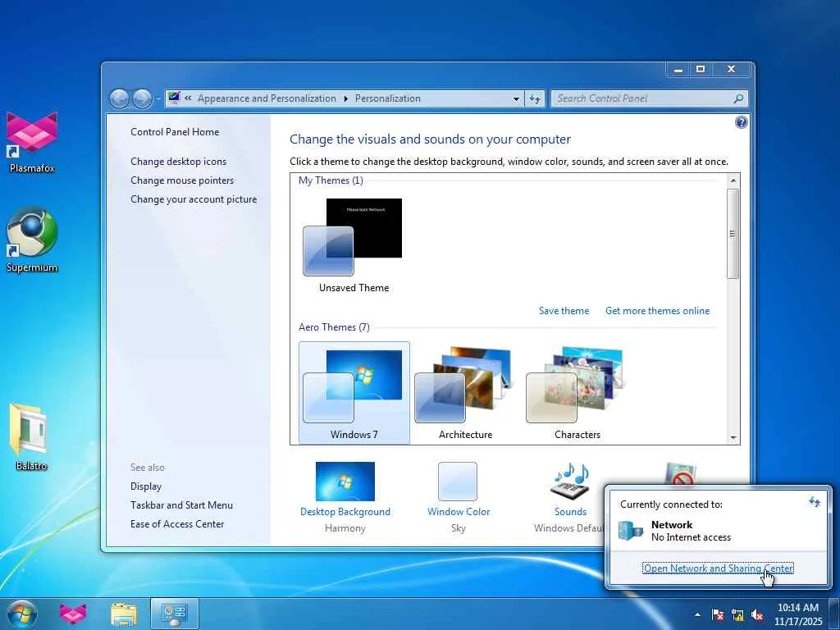Screen dimensions: 840x630
Task: Open the Supermium desktop shortcut
Action: [32, 240]
